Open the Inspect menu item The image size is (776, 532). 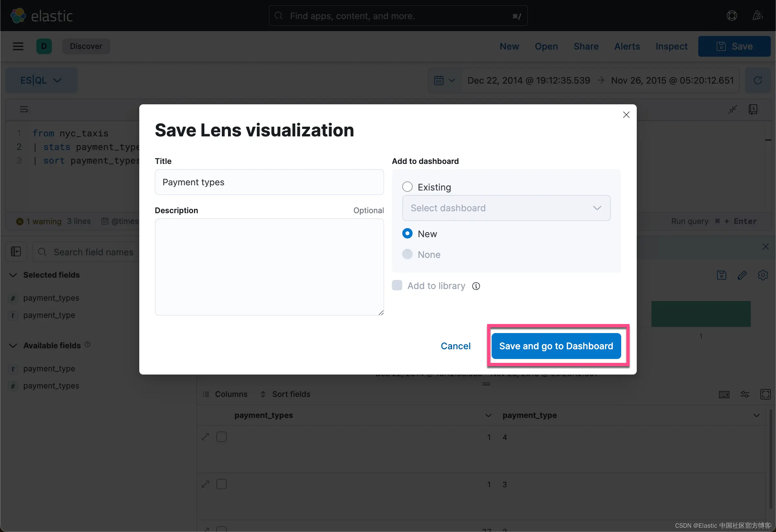671,46
